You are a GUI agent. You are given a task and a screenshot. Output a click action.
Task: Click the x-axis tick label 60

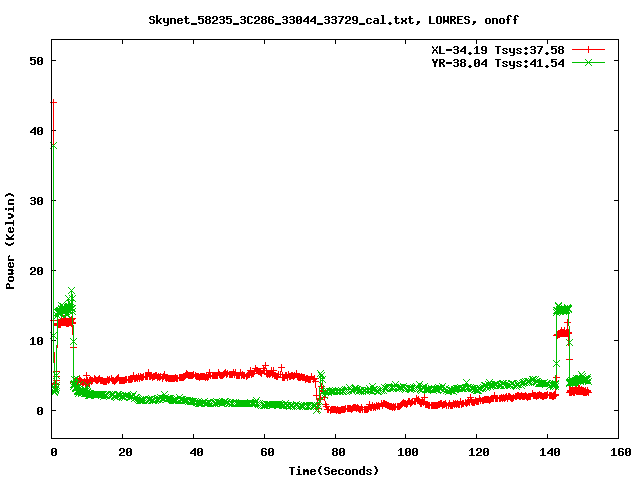coord(267,452)
